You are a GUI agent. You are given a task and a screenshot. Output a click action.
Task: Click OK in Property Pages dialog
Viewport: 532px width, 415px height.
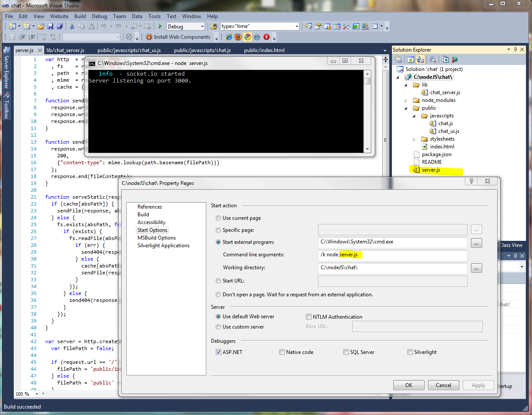point(409,385)
